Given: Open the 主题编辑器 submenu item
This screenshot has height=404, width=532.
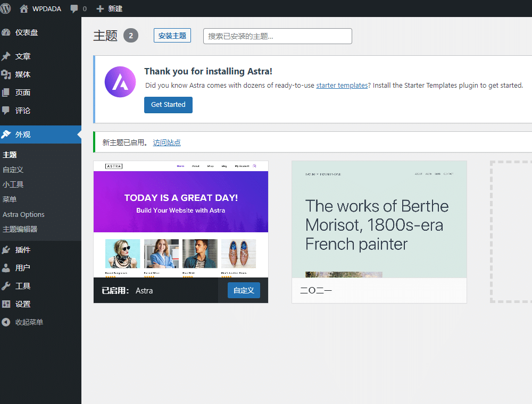Looking at the screenshot, I should [x=20, y=229].
